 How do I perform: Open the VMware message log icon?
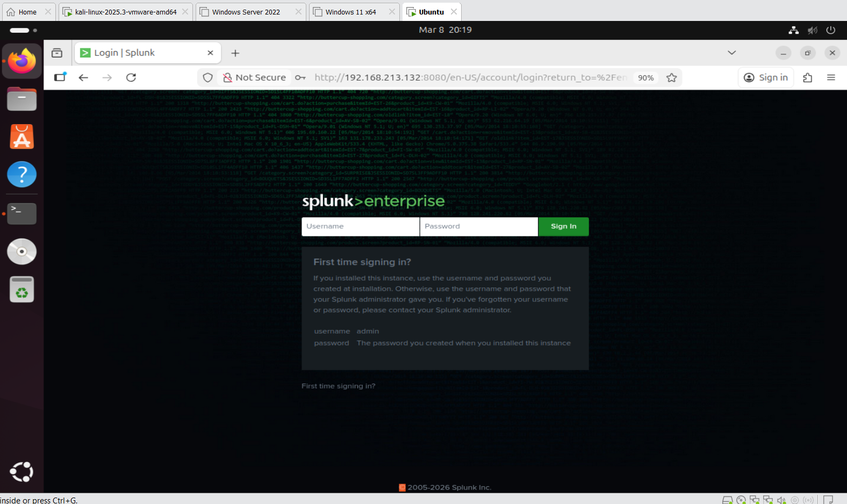(x=828, y=500)
